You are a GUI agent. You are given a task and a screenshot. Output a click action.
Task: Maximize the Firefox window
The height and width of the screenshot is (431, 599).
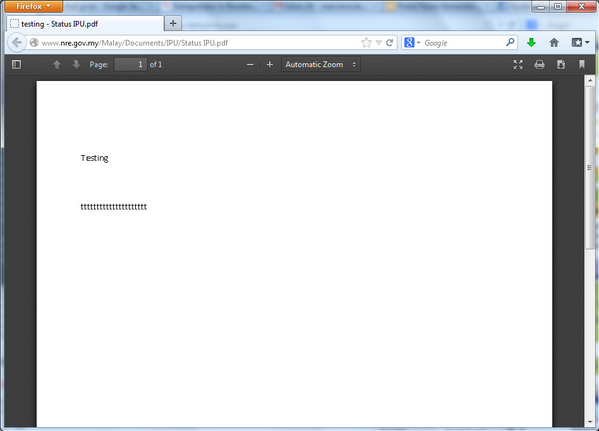(x=558, y=6)
